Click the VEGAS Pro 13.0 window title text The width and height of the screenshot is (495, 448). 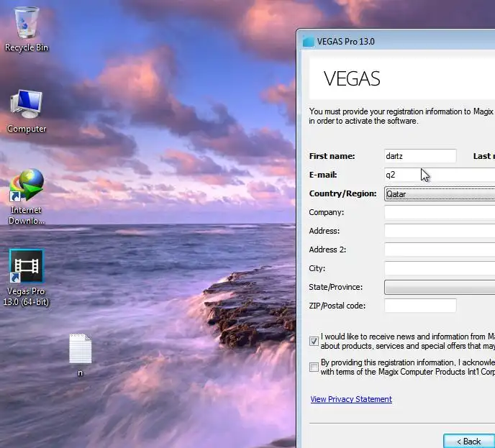345,42
